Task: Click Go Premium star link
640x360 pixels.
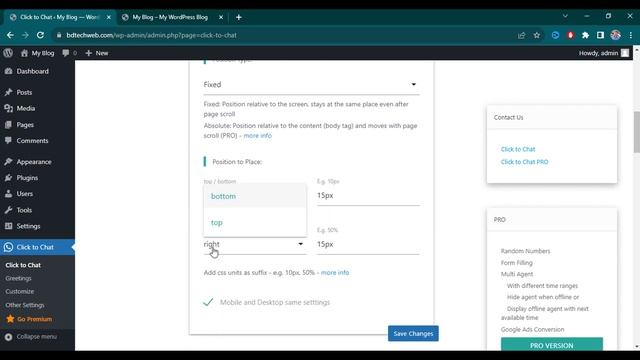Action: point(29,319)
